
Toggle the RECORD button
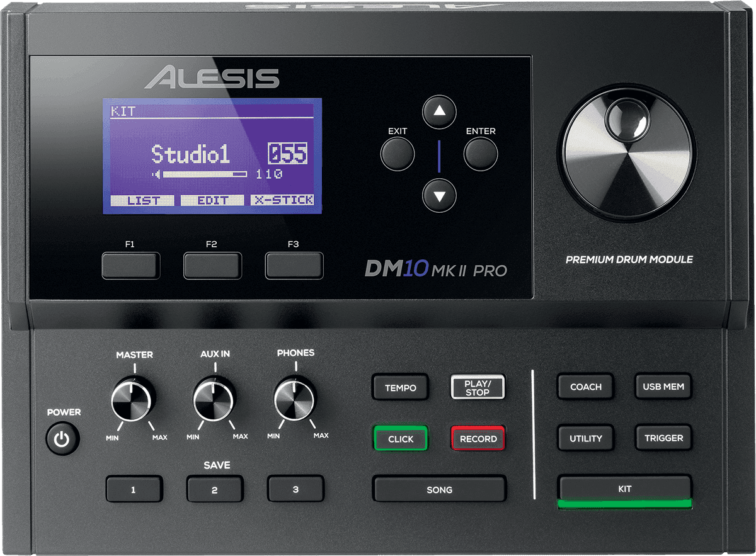click(x=478, y=439)
